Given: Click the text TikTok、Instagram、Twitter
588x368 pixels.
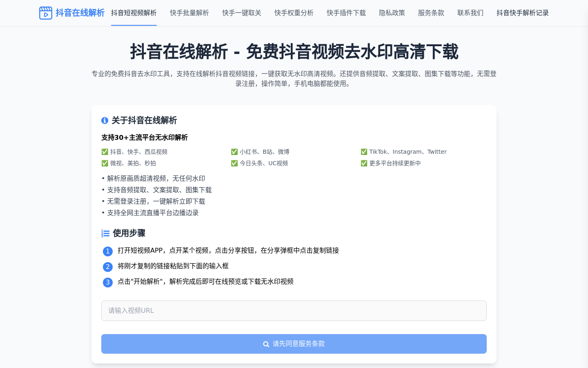Looking at the screenshot, I should pos(408,152).
